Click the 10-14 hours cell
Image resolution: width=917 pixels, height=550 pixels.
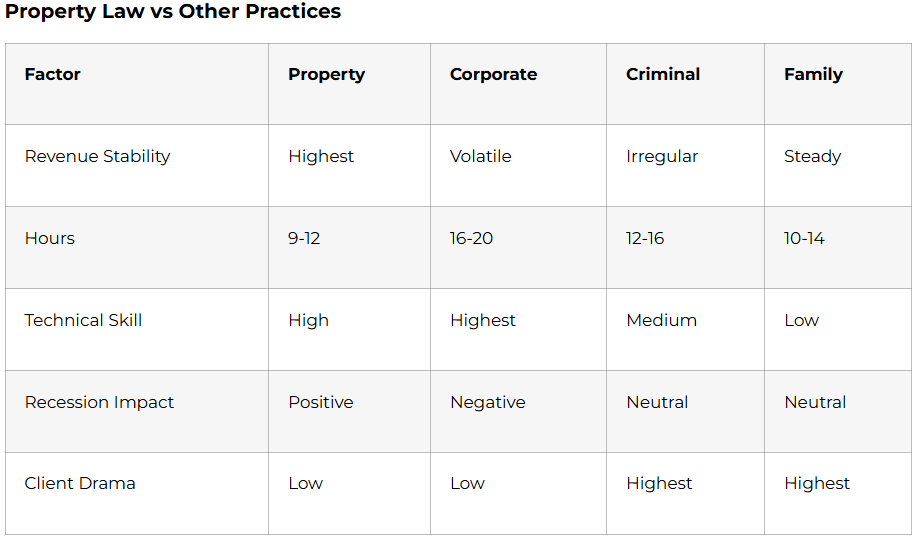(804, 238)
